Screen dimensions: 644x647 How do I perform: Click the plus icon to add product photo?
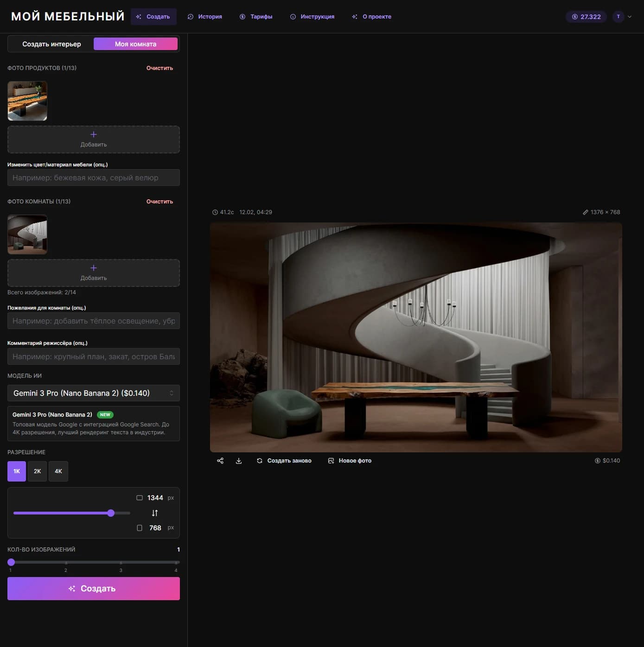click(x=94, y=134)
